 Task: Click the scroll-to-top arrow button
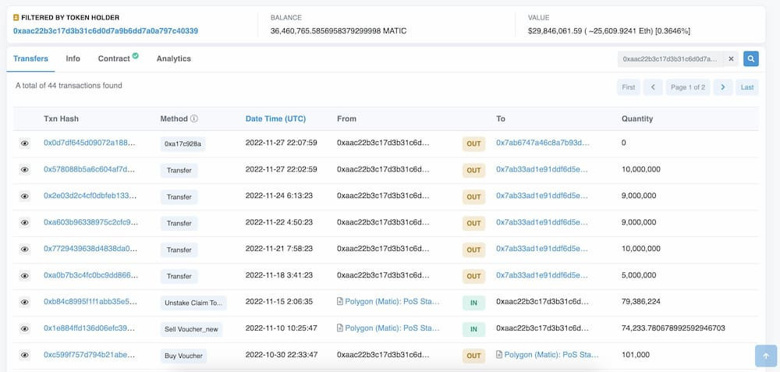click(x=766, y=356)
